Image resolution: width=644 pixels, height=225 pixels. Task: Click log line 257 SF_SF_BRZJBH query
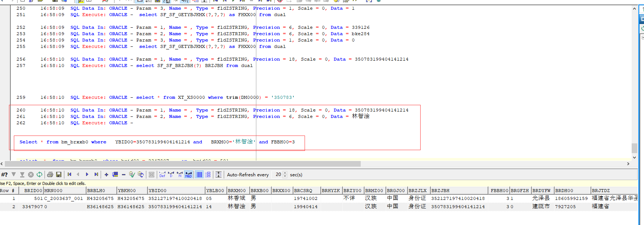point(135,66)
